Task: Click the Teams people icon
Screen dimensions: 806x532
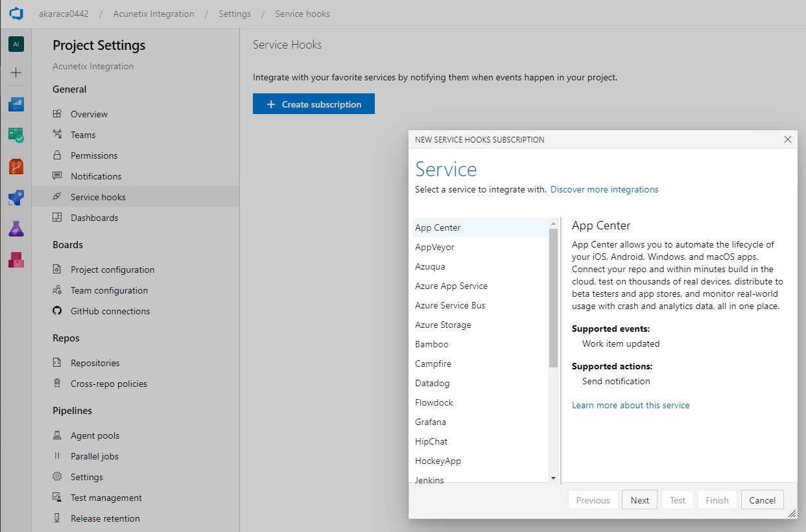Action: pos(58,135)
